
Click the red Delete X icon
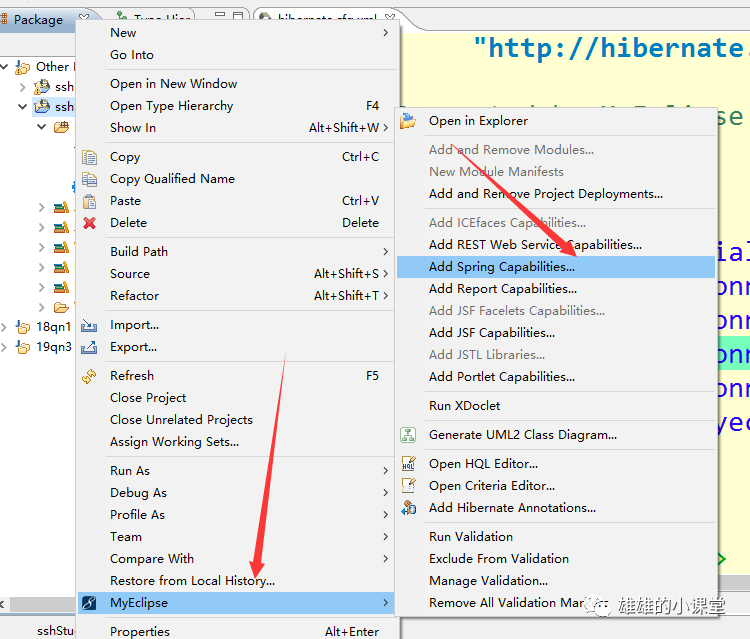[x=89, y=223]
